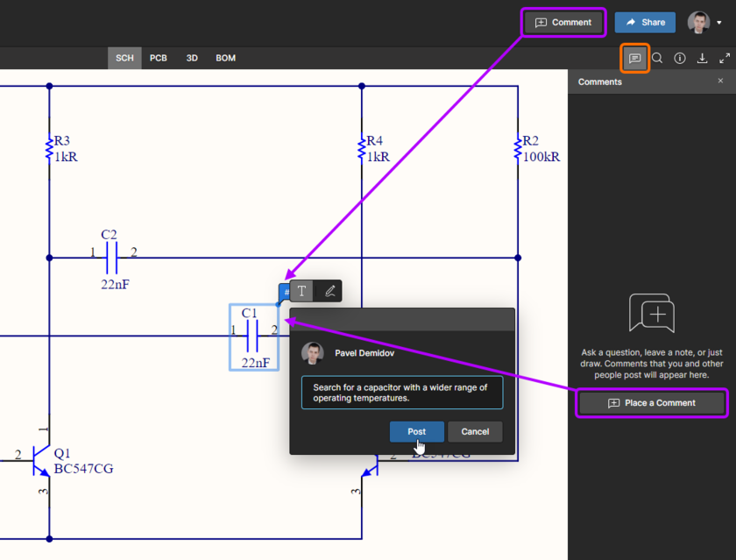This screenshot has width=736, height=560.
Task: Select the Draw pencil tool for the comment
Action: click(x=328, y=290)
